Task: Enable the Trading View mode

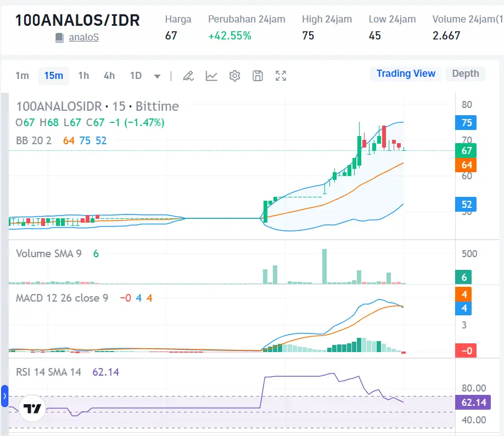Action: point(406,73)
